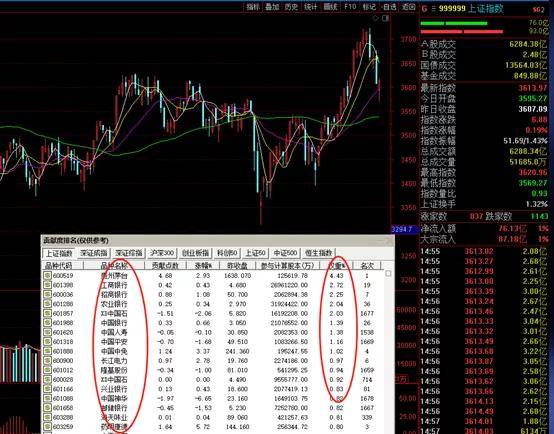Viewport: 554px width, 434px height.
Task: Switch to the 沪深300 index tab
Action: pos(162,253)
